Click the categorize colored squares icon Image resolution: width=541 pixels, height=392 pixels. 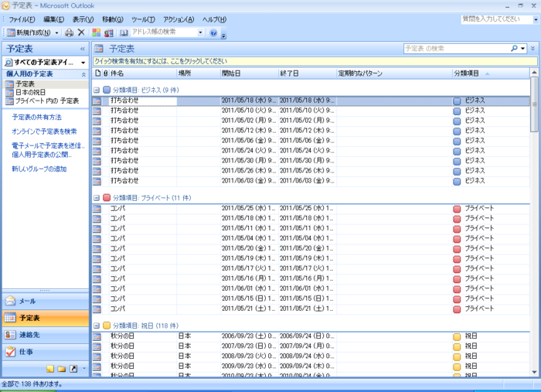tap(97, 32)
